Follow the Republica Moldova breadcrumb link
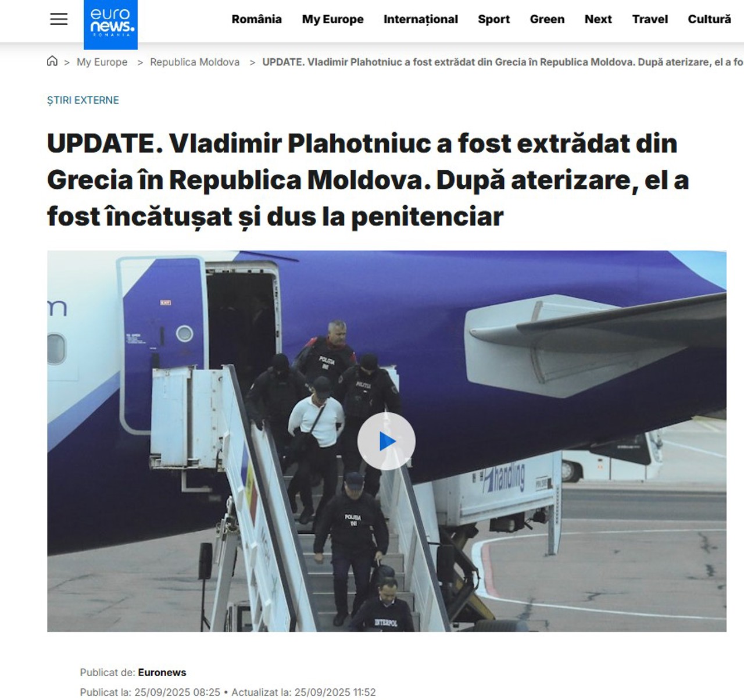This screenshot has width=744, height=700. click(195, 62)
